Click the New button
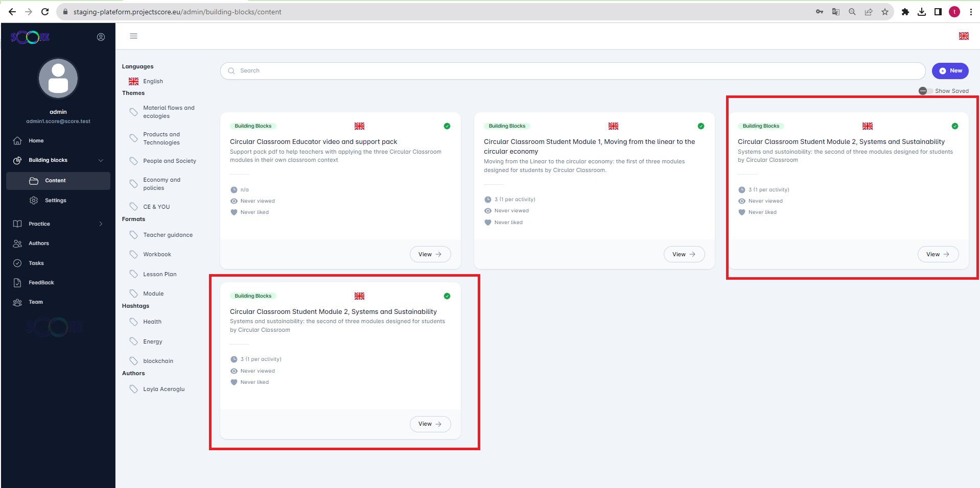 point(950,71)
